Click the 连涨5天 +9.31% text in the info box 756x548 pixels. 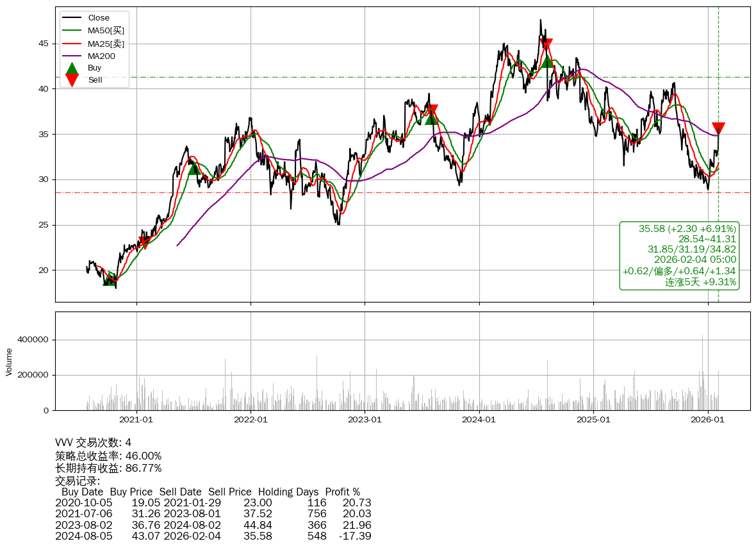(x=700, y=282)
